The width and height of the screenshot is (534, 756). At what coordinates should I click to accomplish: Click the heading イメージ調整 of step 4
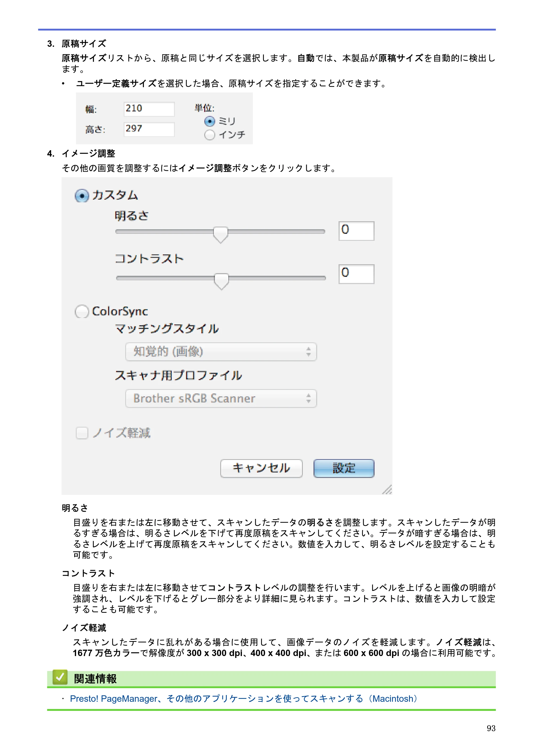pyautogui.click(x=88, y=153)
